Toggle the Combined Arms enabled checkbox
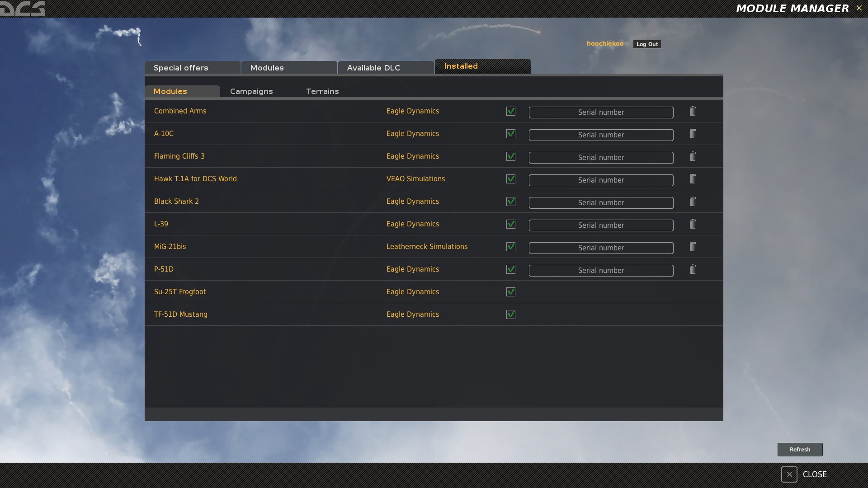This screenshot has width=868, height=488. pyautogui.click(x=511, y=111)
